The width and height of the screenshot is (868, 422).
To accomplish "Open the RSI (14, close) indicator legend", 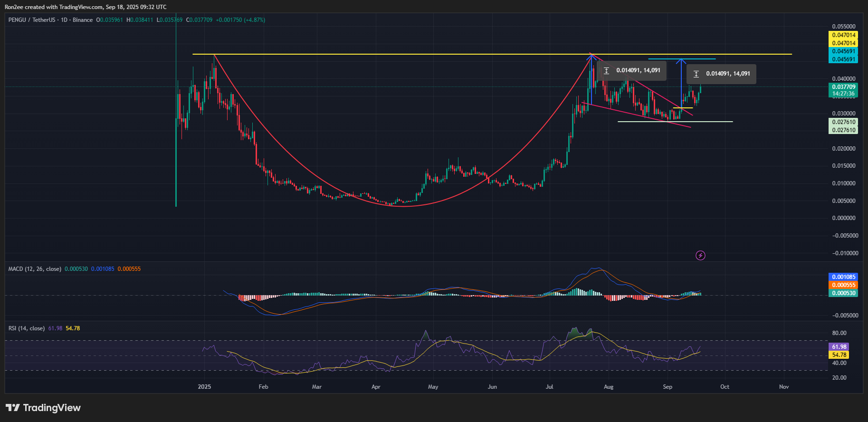I will click(27, 328).
